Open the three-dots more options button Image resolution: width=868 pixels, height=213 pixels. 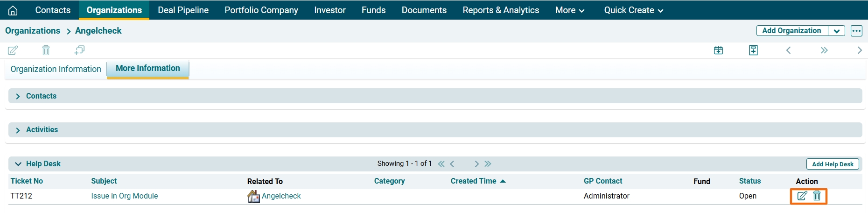pos(856,31)
